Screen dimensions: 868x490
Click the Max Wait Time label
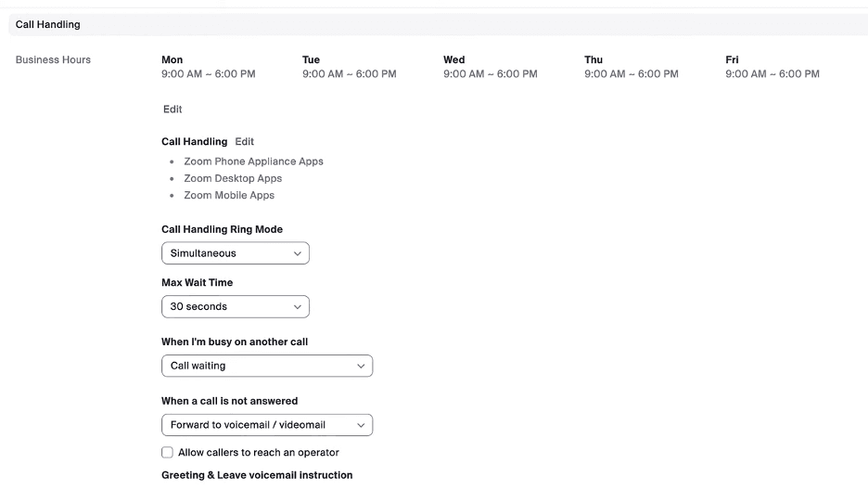click(x=197, y=282)
